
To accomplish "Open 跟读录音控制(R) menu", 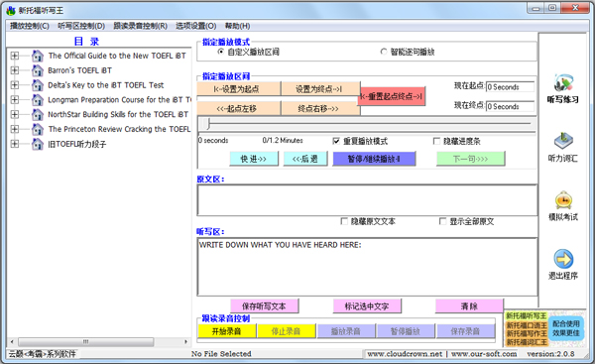I will click(x=141, y=26).
